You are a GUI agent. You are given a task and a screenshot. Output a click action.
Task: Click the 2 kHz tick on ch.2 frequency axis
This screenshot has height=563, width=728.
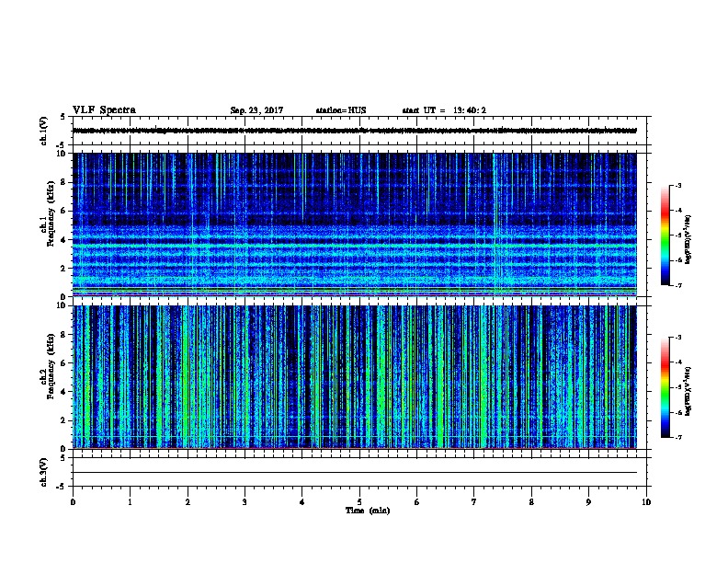[x=63, y=420]
